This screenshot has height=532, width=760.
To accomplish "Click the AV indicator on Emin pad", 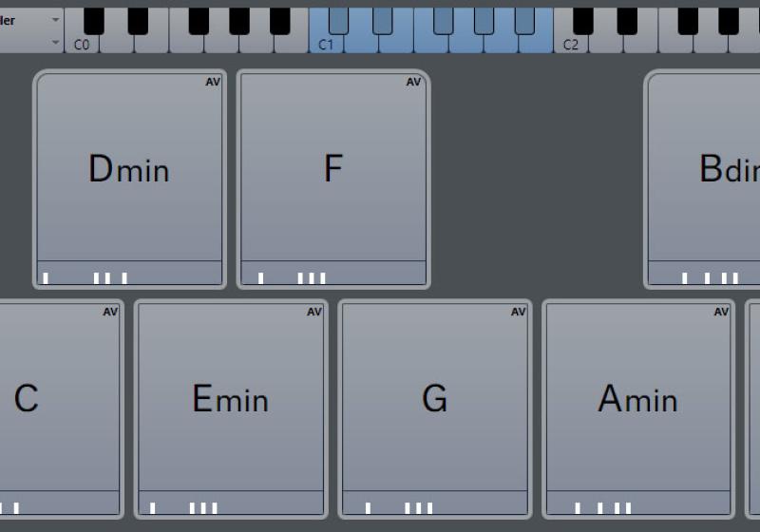I will [x=314, y=312].
